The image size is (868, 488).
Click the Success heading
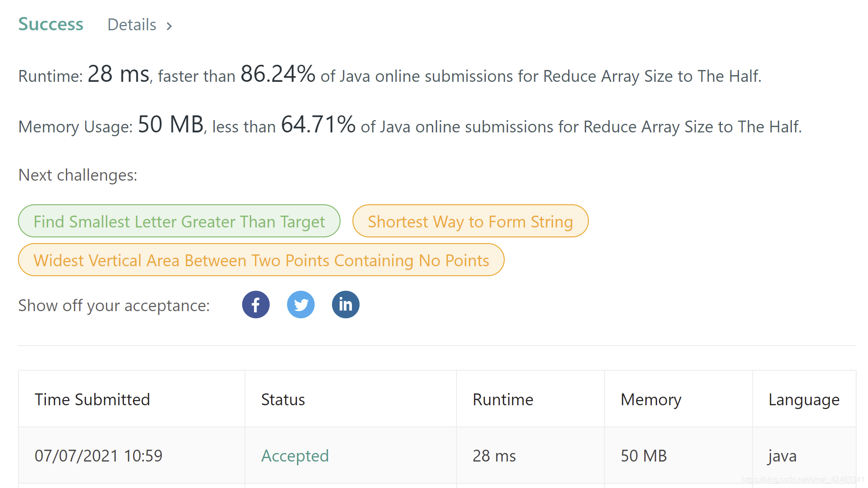[x=51, y=24]
